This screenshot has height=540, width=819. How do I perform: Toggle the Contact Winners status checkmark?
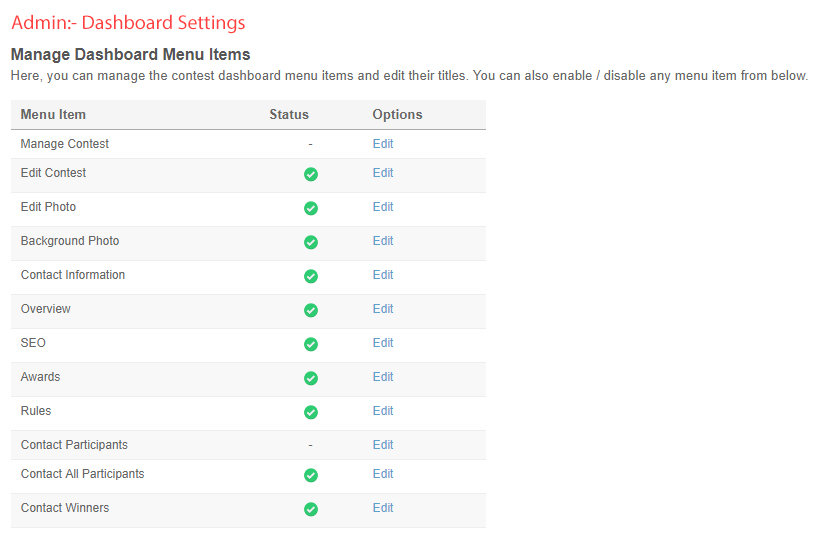click(310, 509)
